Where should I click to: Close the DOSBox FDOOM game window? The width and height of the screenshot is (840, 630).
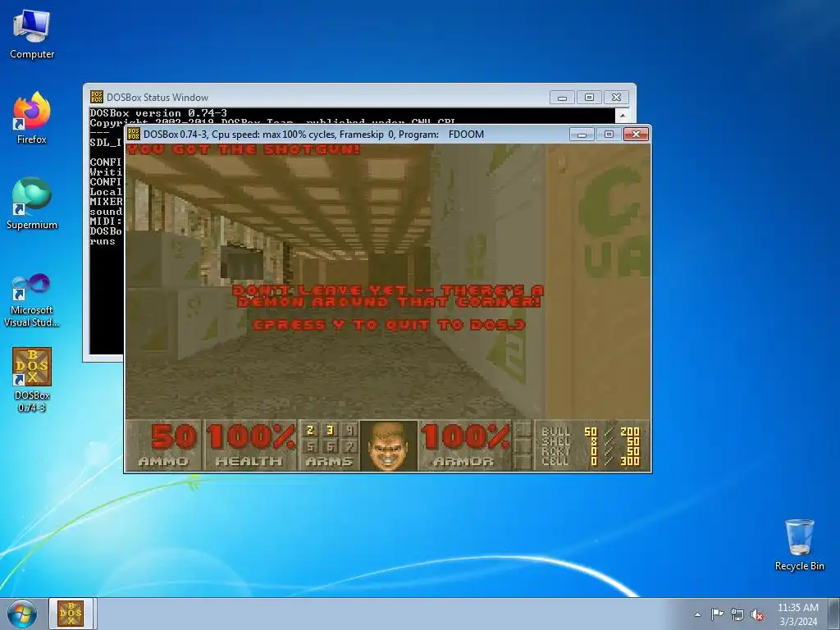pyautogui.click(x=636, y=134)
